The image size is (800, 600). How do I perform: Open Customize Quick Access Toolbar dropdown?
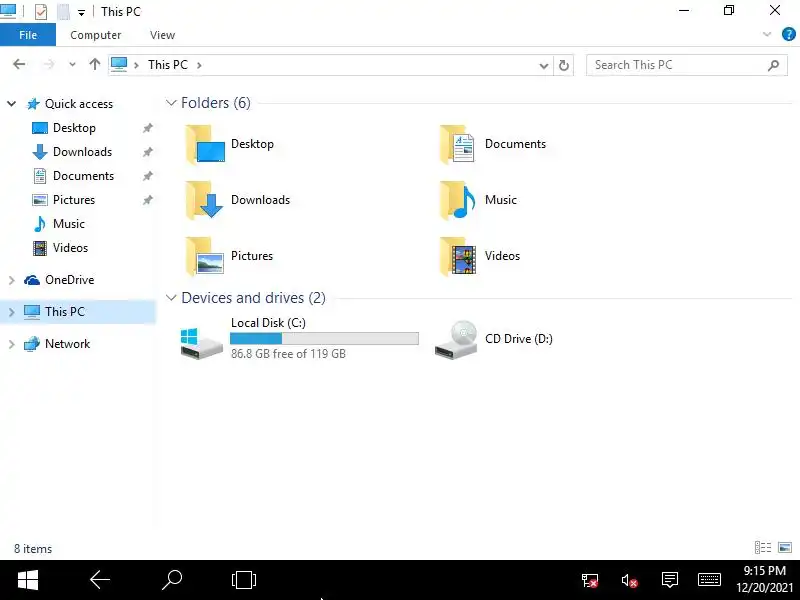tap(81, 13)
